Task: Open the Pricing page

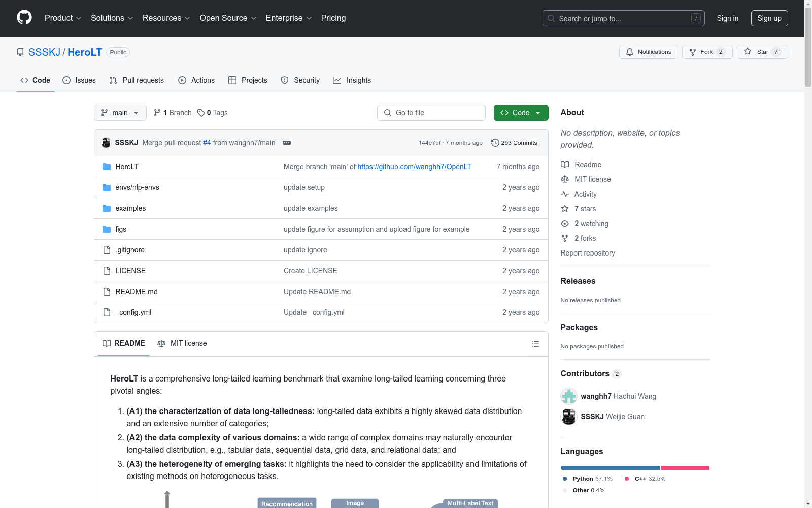Action: (x=333, y=18)
